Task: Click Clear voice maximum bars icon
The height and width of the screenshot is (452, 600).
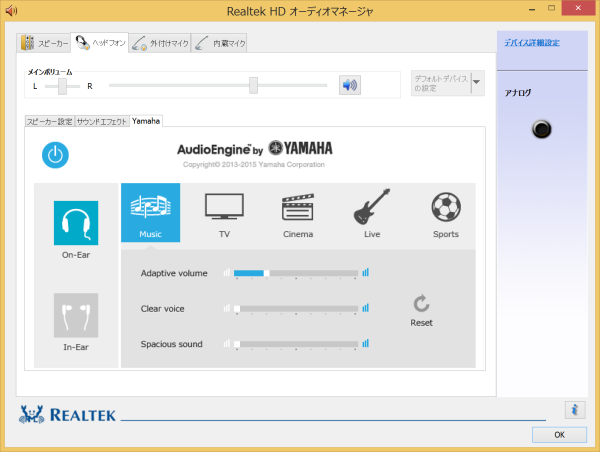Action: tap(365, 308)
